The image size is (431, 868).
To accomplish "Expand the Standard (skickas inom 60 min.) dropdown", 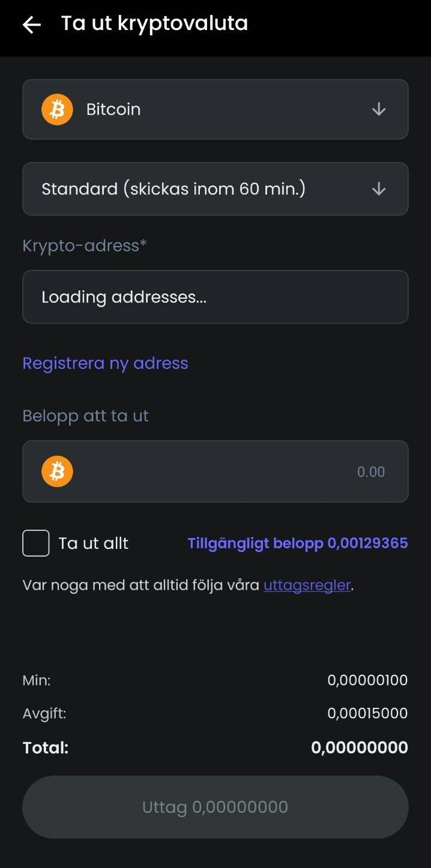I will click(x=216, y=189).
